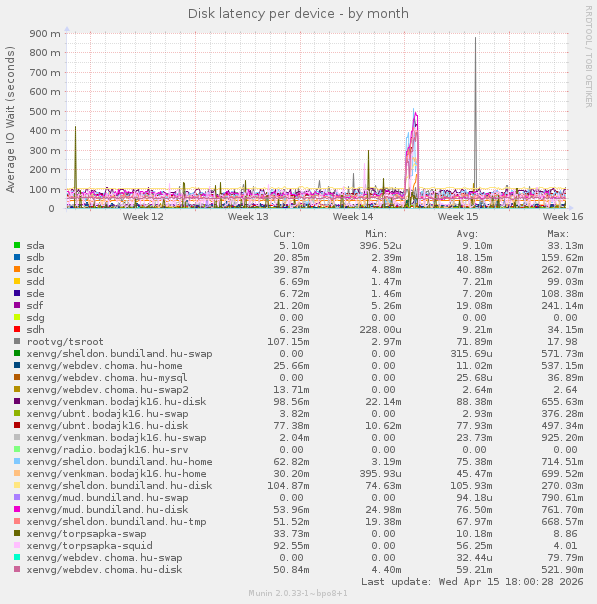
Task: Click the orange sdc legend swatch
Action: click(17, 269)
